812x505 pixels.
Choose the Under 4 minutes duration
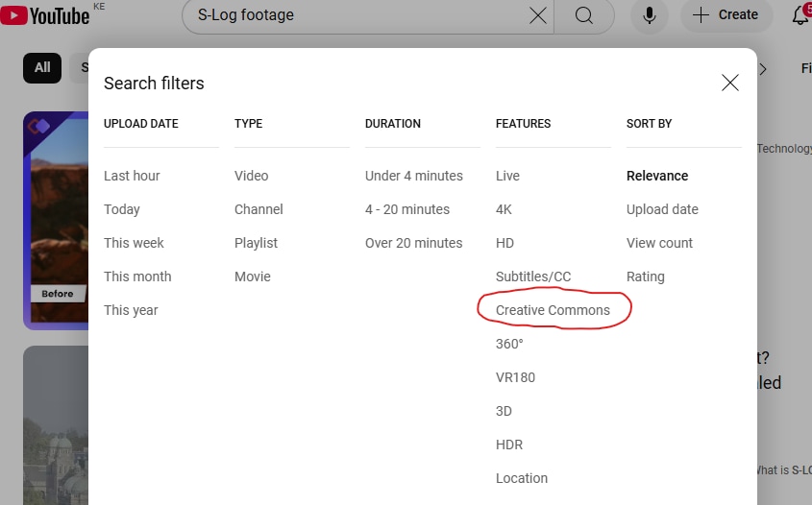tap(414, 176)
